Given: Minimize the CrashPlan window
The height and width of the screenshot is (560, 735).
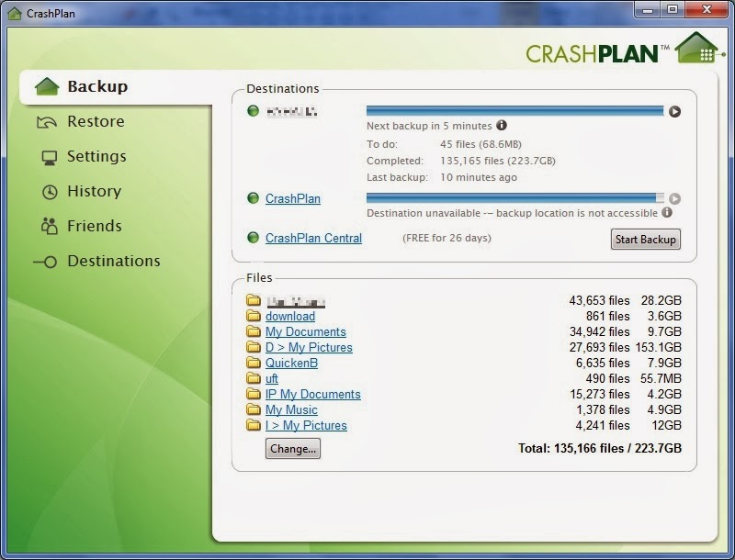Looking at the screenshot, I should point(648,9).
